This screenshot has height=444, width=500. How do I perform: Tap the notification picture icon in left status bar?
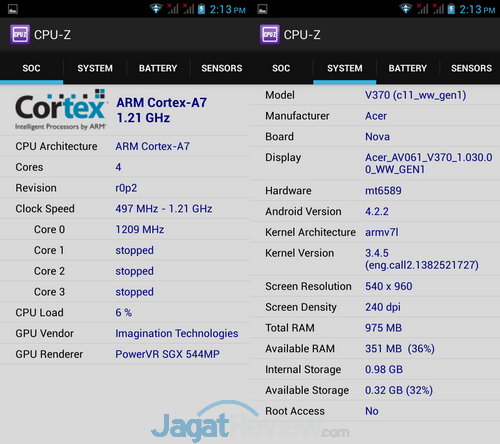(13, 9)
